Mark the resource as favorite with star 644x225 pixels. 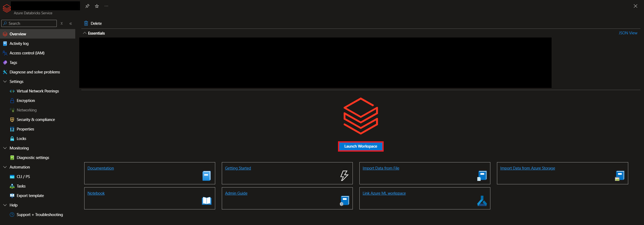(x=97, y=6)
